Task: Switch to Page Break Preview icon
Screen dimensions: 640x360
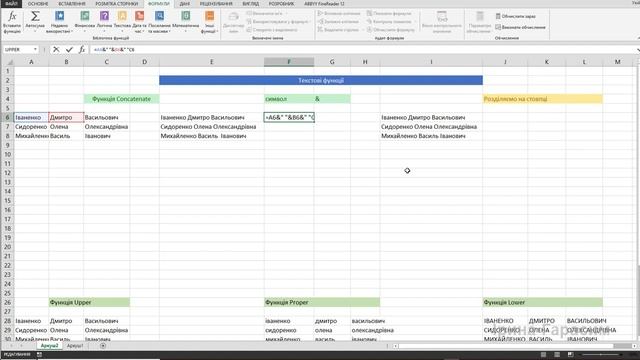Action: click(x=570, y=354)
